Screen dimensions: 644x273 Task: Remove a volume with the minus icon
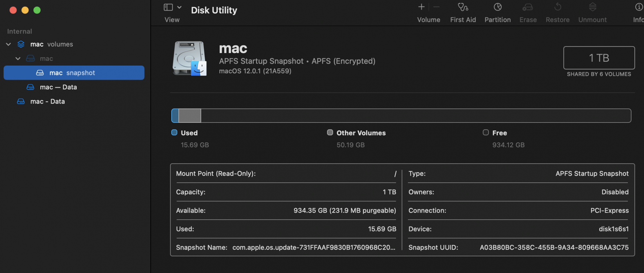437,7
